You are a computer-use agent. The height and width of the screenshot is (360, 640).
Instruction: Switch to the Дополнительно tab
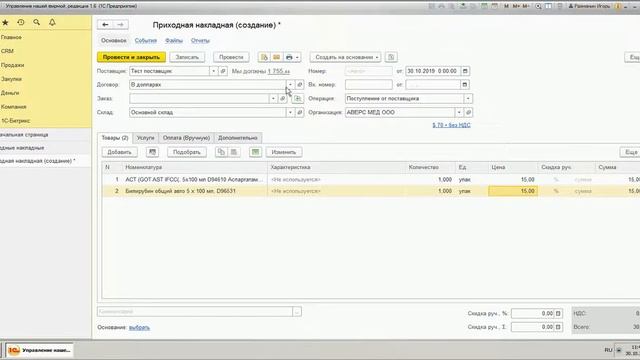click(x=238, y=138)
